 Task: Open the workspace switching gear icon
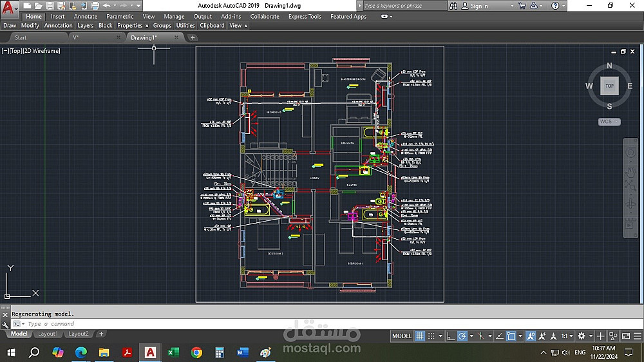pyautogui.click(x=582, y=336)
